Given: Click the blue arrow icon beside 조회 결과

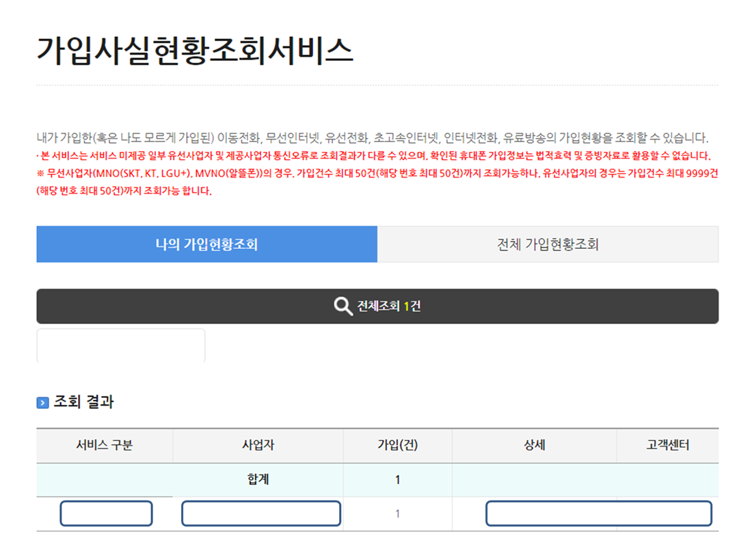Looking at the screenshot, I should [42, 402].
